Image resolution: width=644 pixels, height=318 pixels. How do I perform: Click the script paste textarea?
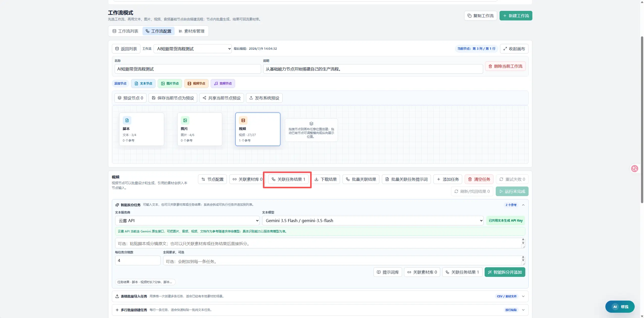click(320, 243)
